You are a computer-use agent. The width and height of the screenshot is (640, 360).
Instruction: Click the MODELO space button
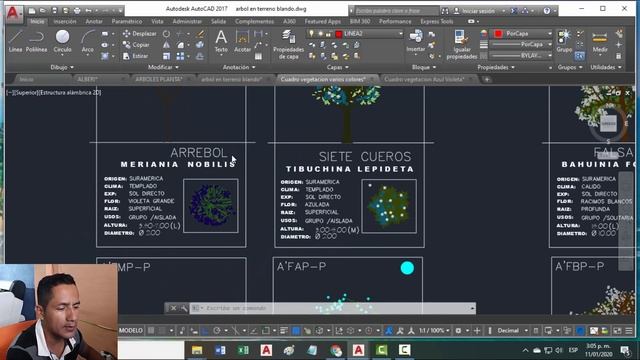[x=131, y=330]
